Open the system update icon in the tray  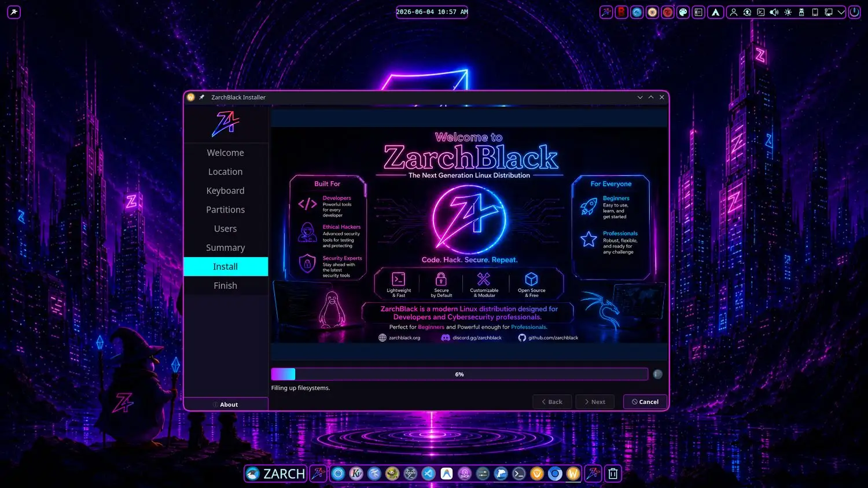[x=747, y=12]
